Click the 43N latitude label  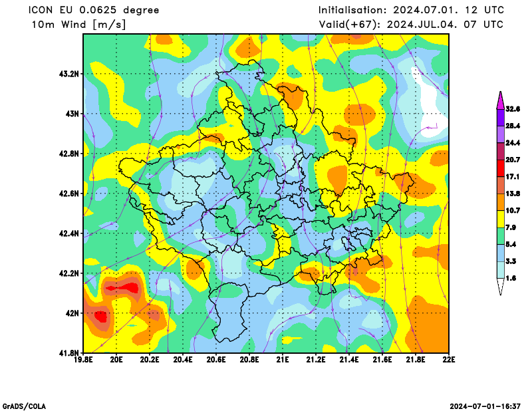click(72, 114)
